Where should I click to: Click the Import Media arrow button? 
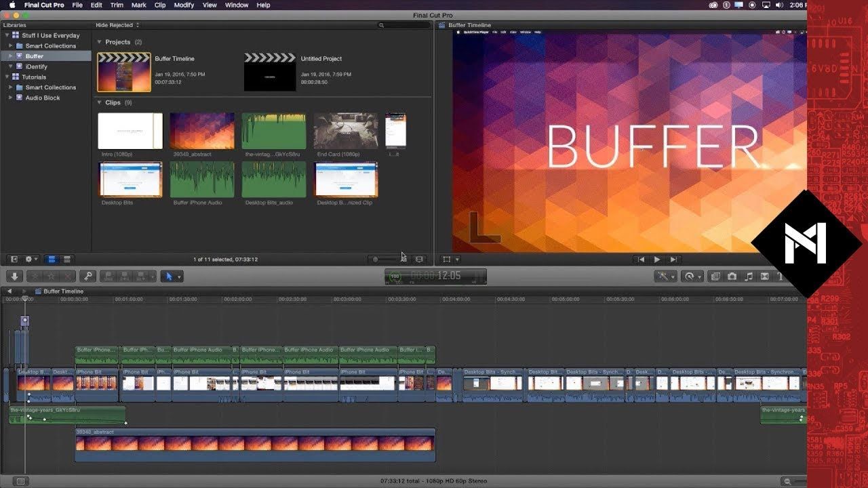pos(15,277)
